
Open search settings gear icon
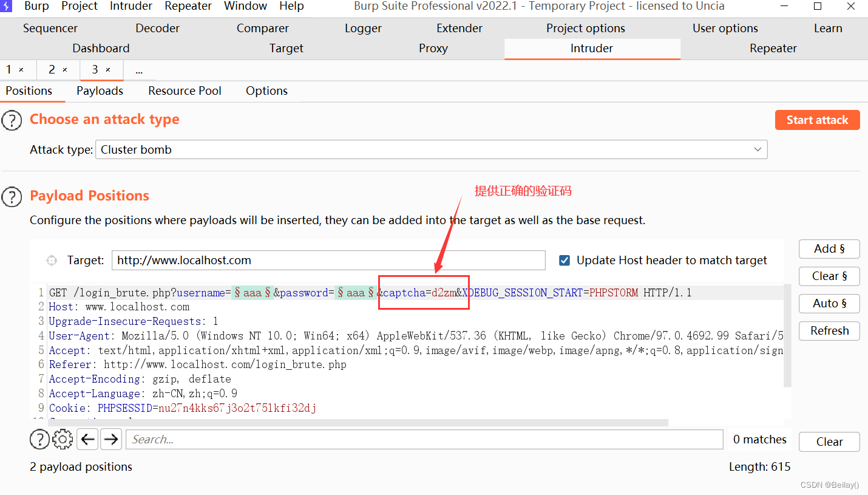click(x=63, y=439)
